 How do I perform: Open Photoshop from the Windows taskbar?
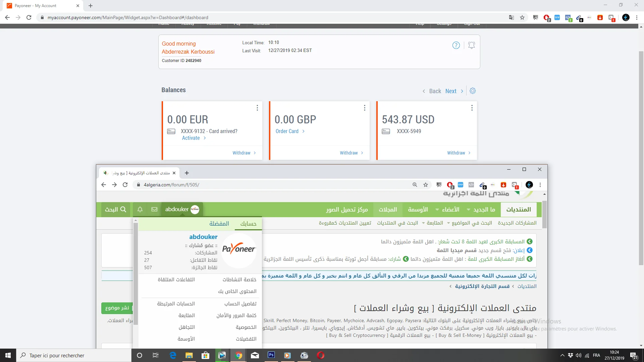pyautogui.click(x=271, y=355)
